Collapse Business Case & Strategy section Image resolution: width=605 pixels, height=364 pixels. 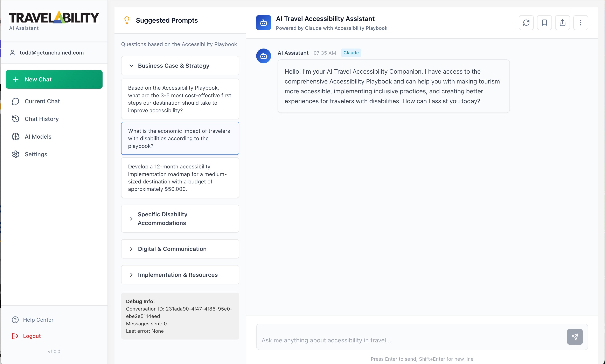pyautogui.click(x=180, y=66)
